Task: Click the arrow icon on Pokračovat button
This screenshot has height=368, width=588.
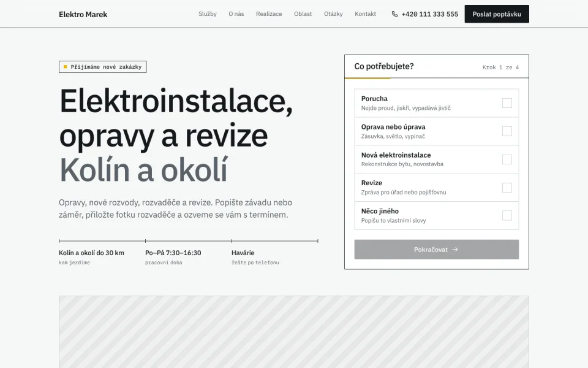Action: click(x=455, y=250)
